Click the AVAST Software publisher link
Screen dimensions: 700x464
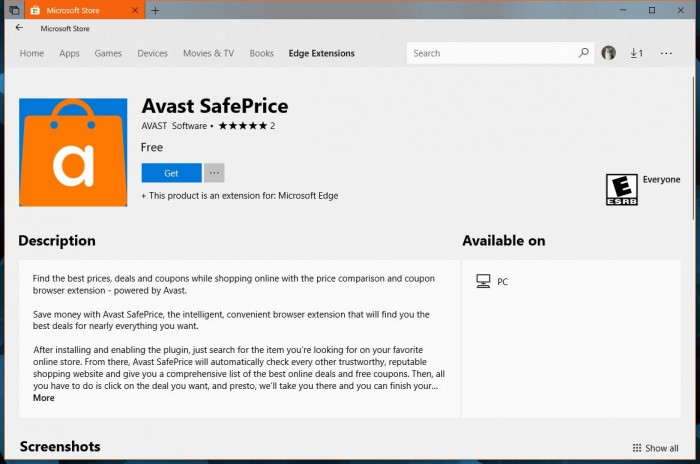[x=173, y=126]
